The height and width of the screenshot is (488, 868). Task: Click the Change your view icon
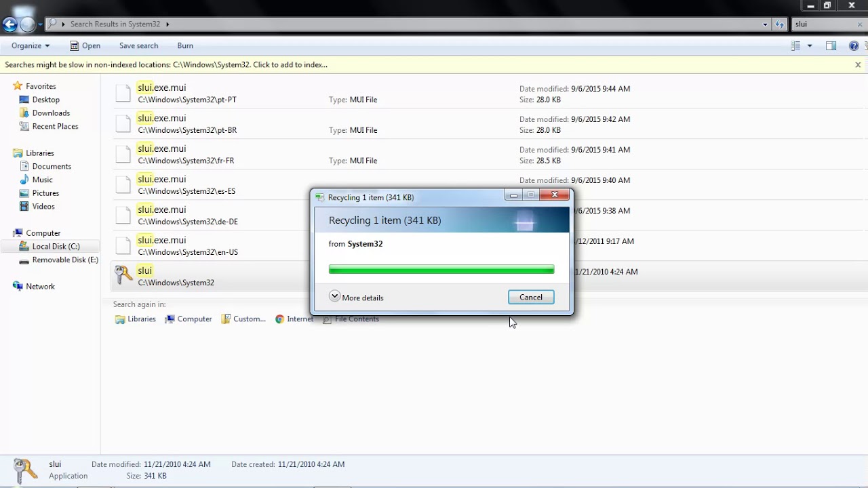coord(796,45)
